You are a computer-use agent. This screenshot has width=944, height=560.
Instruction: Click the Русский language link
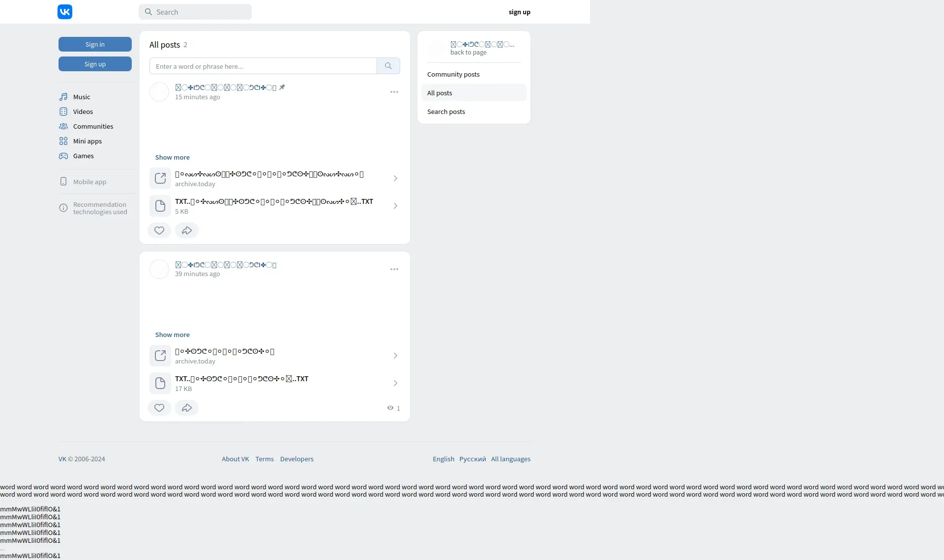click(472, 459)
